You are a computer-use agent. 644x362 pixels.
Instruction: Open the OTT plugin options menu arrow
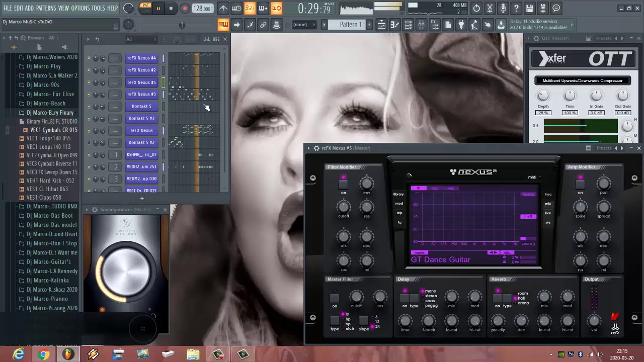pos(528,38)
